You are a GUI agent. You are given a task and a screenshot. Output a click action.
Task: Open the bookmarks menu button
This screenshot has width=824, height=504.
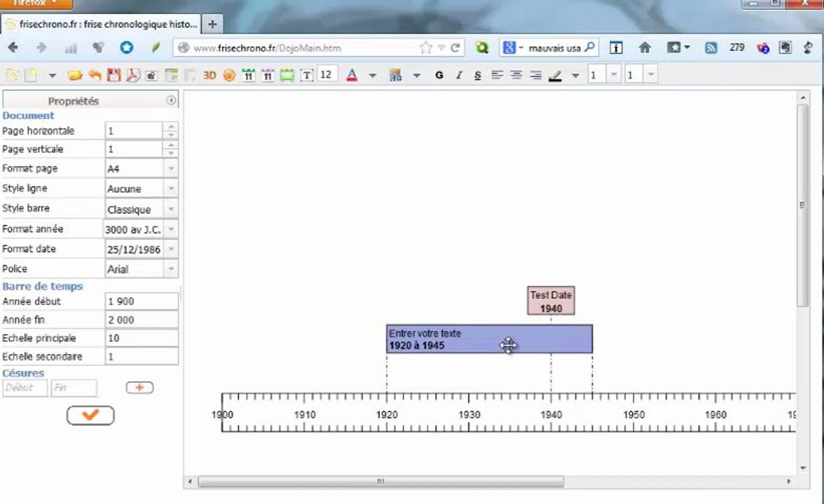pyautogui.click(x=678, y=48)
